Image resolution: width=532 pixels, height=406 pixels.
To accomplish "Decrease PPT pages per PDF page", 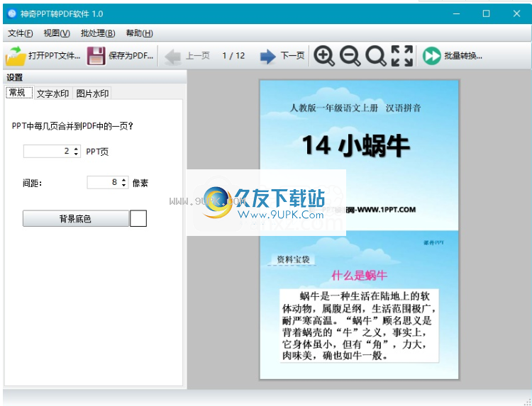I will [x=77, y=154].
